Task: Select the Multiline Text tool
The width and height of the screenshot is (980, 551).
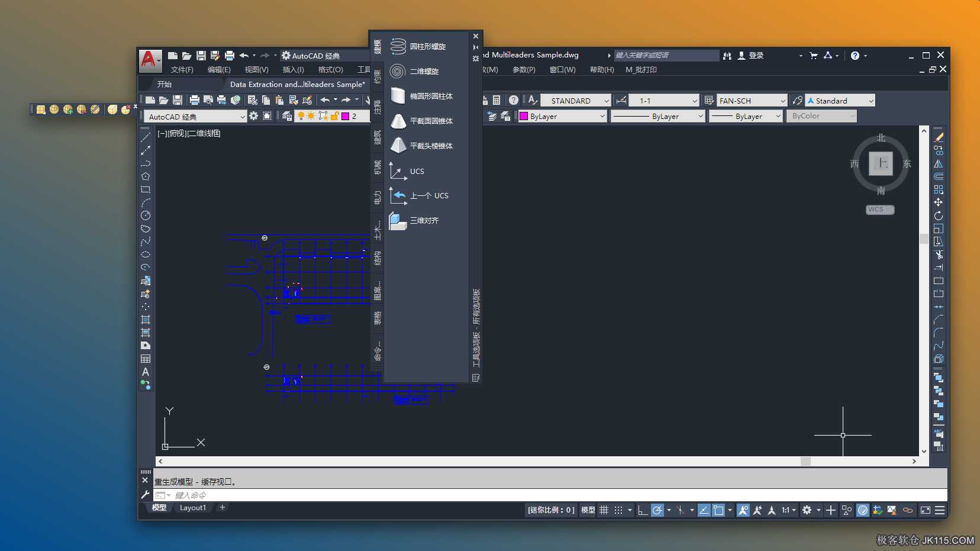Action: 146,372
